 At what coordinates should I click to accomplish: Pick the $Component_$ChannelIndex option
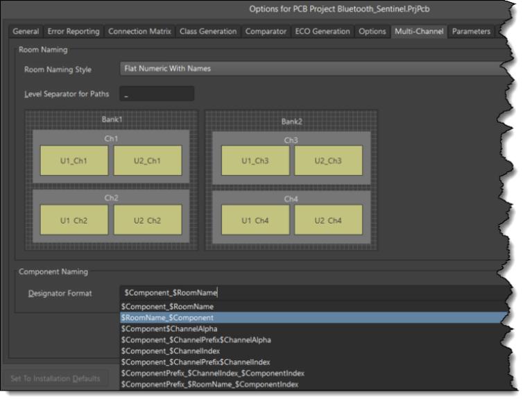tap(170, 351)
